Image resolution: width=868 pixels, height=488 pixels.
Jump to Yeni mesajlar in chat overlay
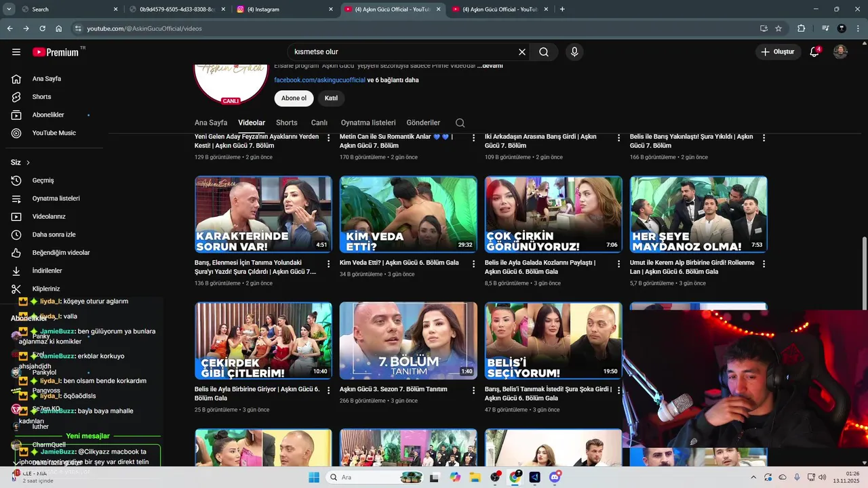click(x=87, y=436)
